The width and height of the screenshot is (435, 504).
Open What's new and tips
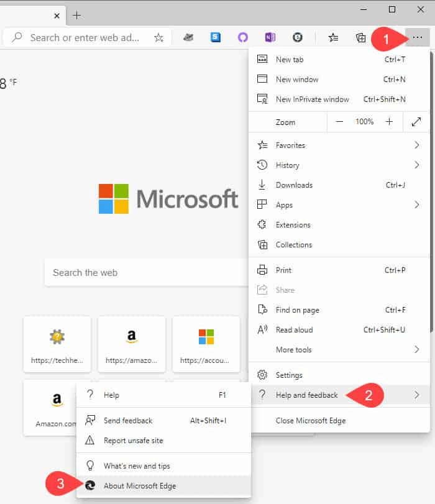point(163,466)
